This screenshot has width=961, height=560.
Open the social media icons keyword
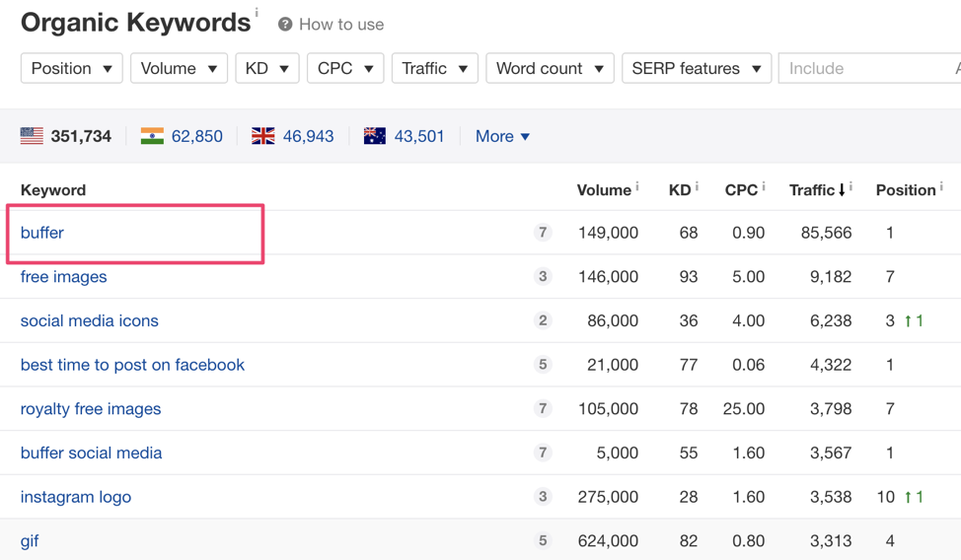[90, 320]
